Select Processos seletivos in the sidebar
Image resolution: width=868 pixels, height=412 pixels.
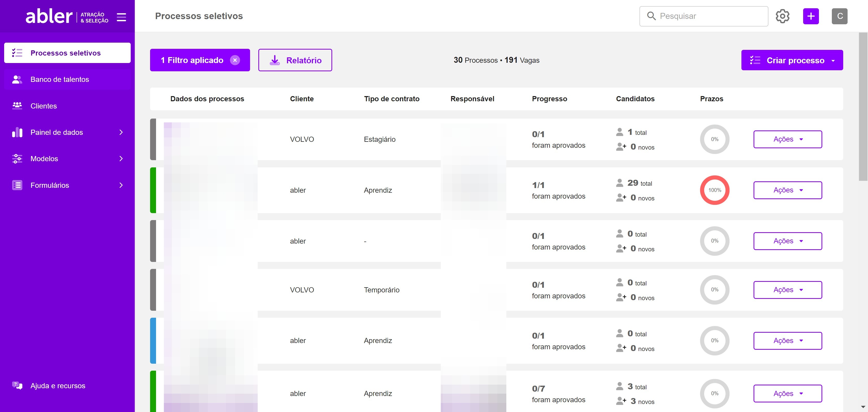tap(66, 53)
